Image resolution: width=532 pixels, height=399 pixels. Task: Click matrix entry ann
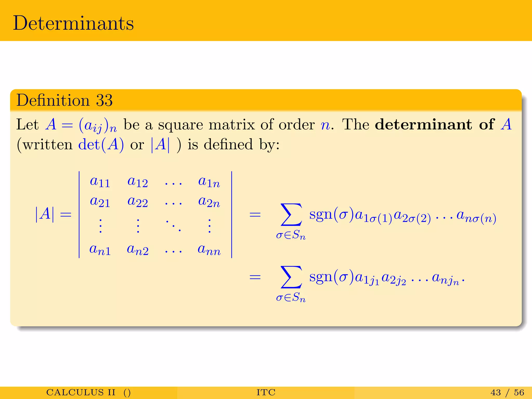[x=209, y=249]
